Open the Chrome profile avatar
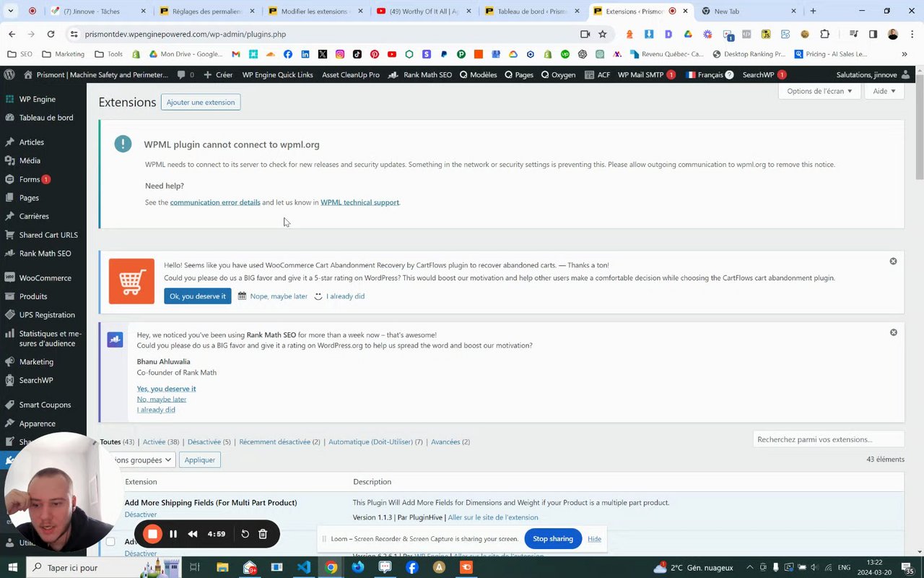 (x=893, y=34)
